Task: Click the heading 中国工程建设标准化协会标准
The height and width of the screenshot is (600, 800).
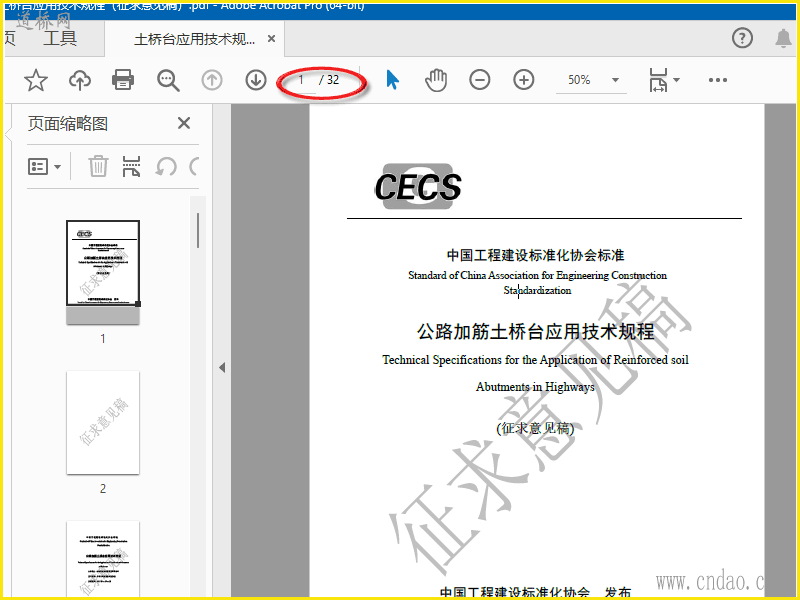Action: click(x=536, y=255)
